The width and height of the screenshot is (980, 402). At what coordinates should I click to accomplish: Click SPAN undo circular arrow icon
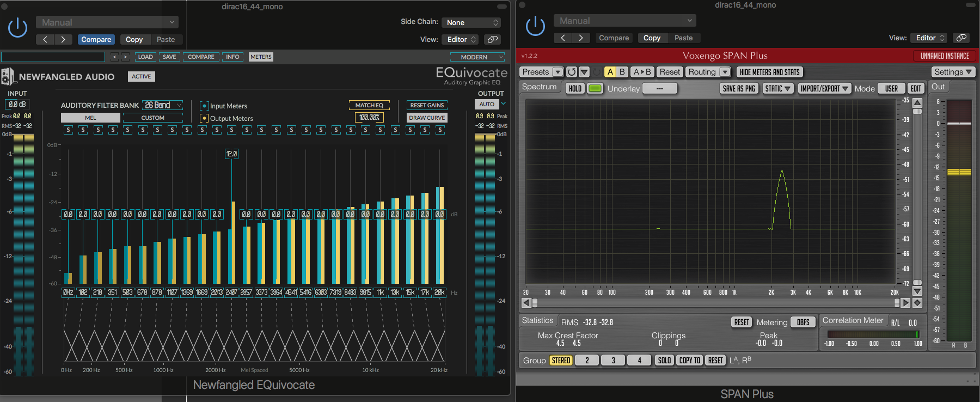(571, 72)
